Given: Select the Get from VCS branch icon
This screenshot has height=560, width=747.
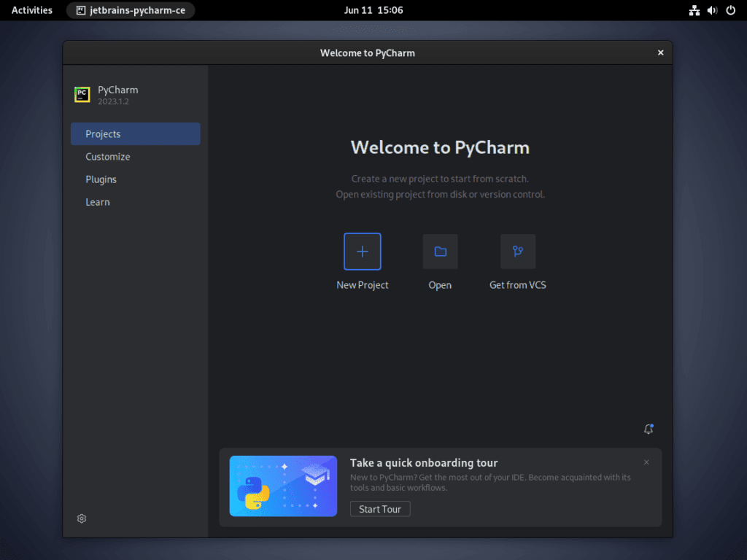Looking at the screenshot, I should click(518, 251).
